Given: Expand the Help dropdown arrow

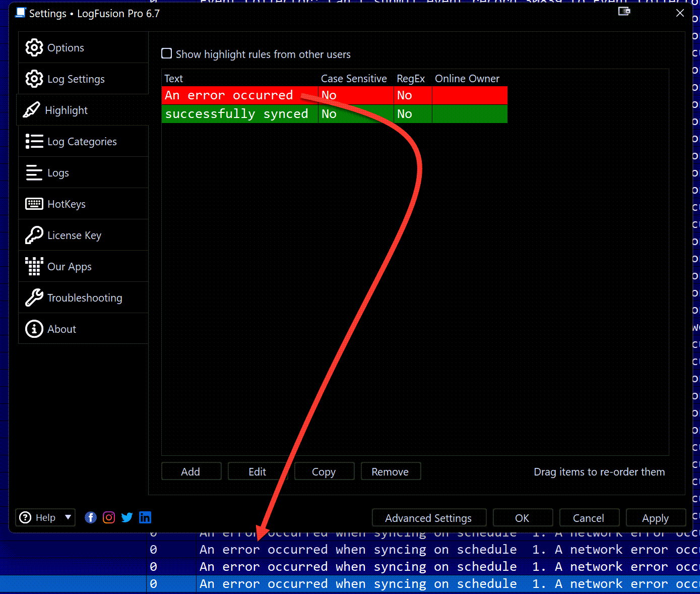Looking at the screenshot, I should [x=68, y=517].
